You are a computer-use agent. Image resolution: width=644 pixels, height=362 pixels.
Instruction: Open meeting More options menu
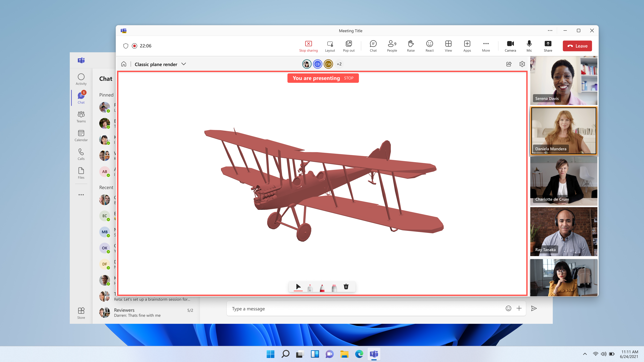[x=486, y=46]
